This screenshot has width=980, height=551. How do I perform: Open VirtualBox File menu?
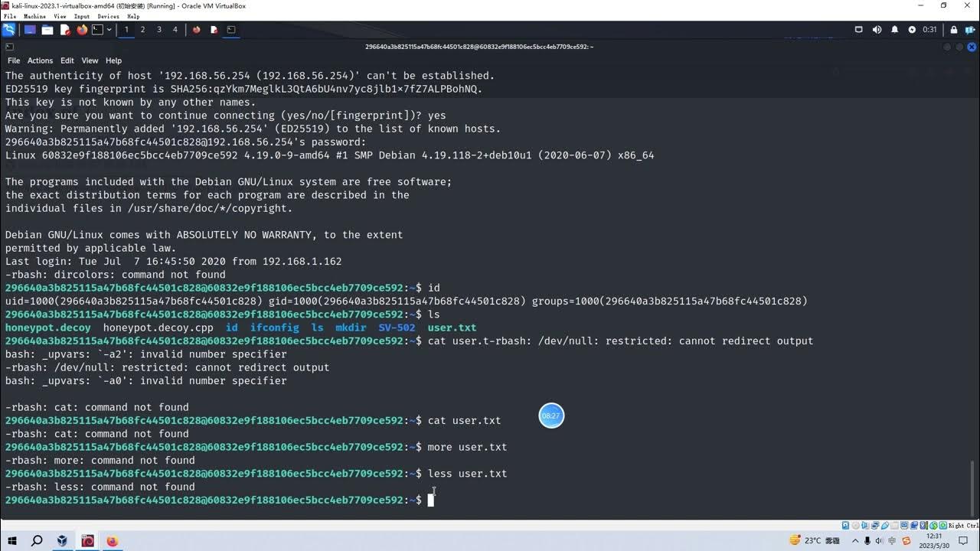(x=10, y=16)
